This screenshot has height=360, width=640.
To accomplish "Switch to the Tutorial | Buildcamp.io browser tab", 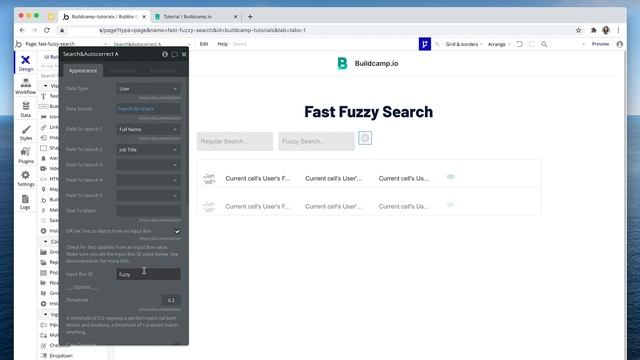I will (x=195, y=17).
